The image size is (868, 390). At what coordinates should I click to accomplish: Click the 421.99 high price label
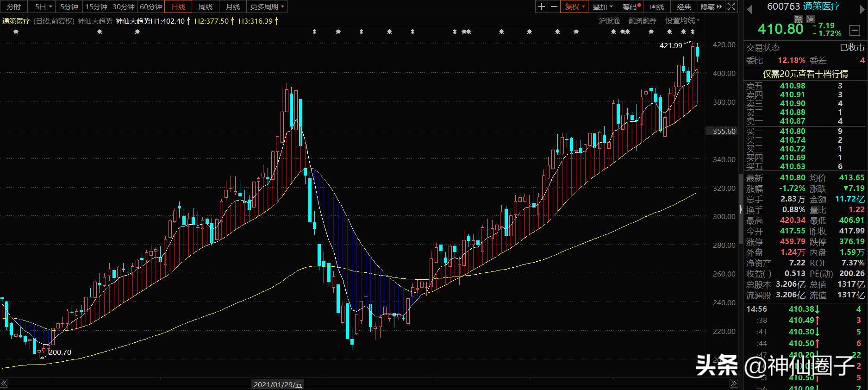671,45
